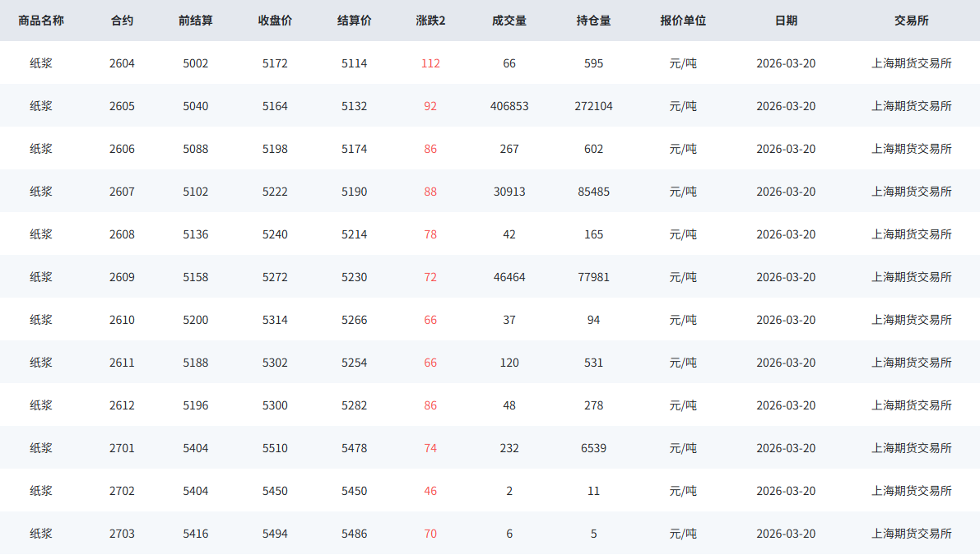980x555 pixels.
Task: Click open interest value 272104
Action: pos(593,106)
